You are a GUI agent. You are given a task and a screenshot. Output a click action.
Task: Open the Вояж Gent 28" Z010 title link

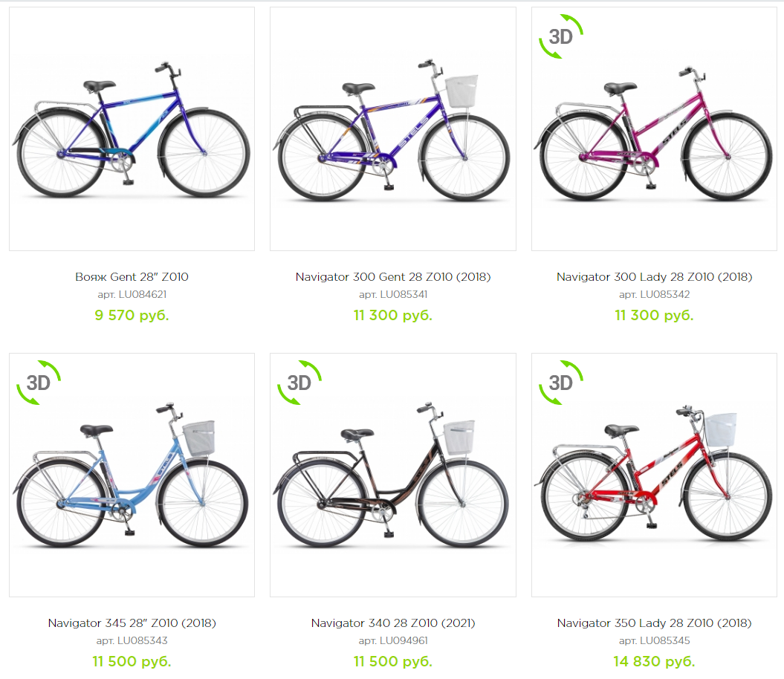132,276
